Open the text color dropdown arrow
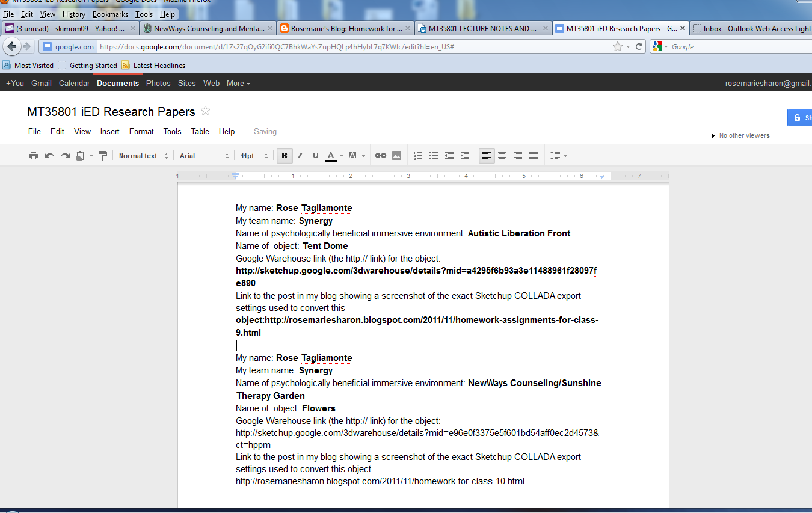The width and height of the screenshot is (812, 513). 342,156
